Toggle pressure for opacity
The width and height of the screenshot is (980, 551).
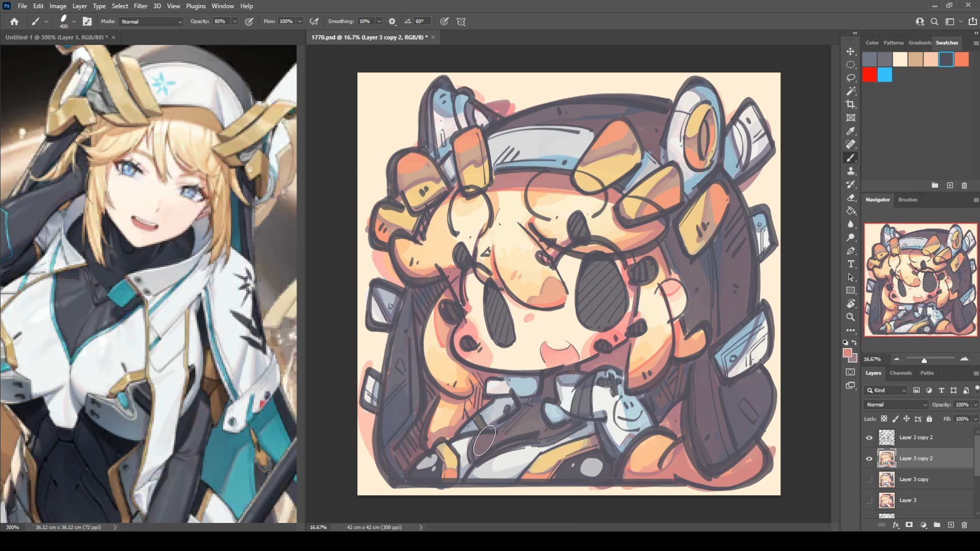249,21
